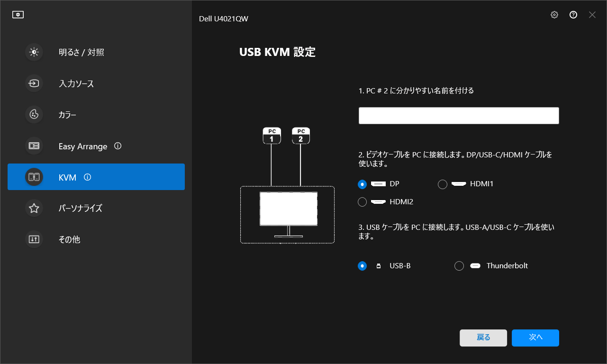Click the brightness/contrast sun icon

[x=34, y=52]
